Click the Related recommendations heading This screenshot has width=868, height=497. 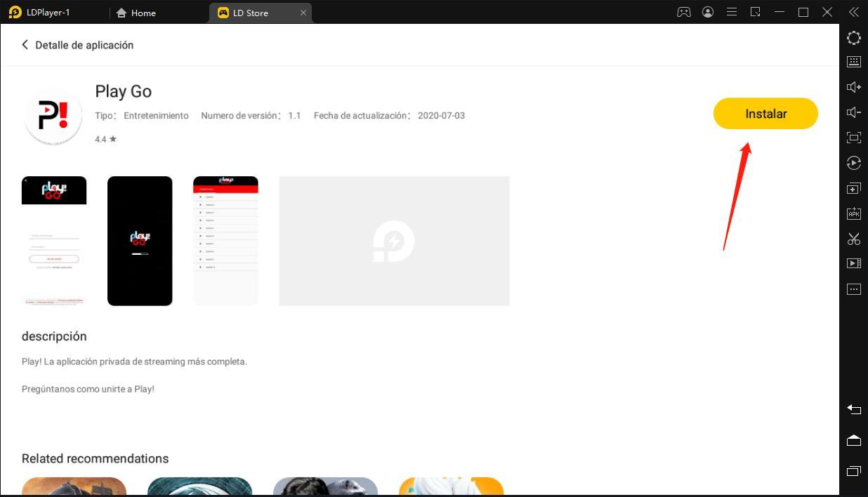coord(95,458)
